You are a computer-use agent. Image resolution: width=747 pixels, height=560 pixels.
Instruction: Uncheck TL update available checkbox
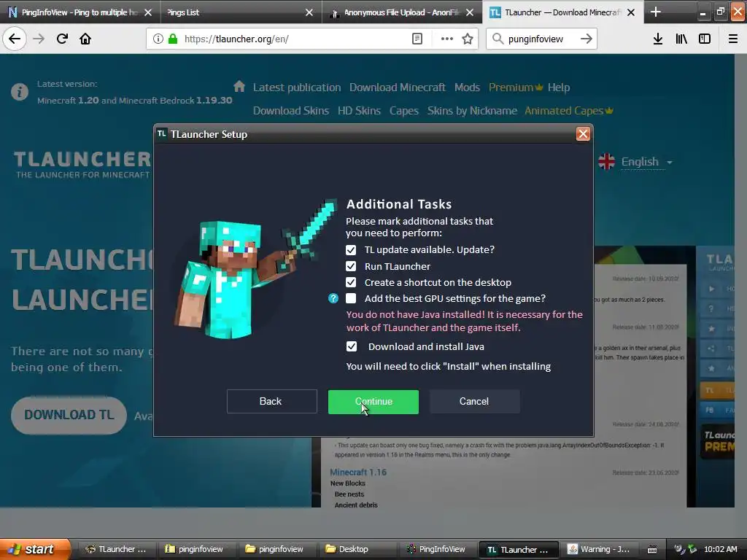[351, 250]
